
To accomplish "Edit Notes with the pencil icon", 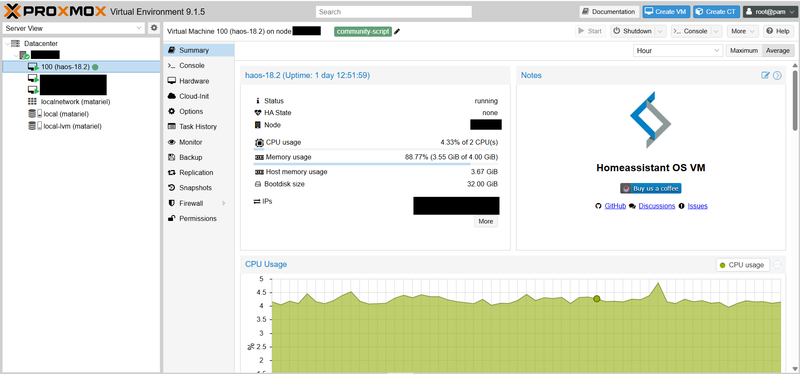I will point(765,76).
